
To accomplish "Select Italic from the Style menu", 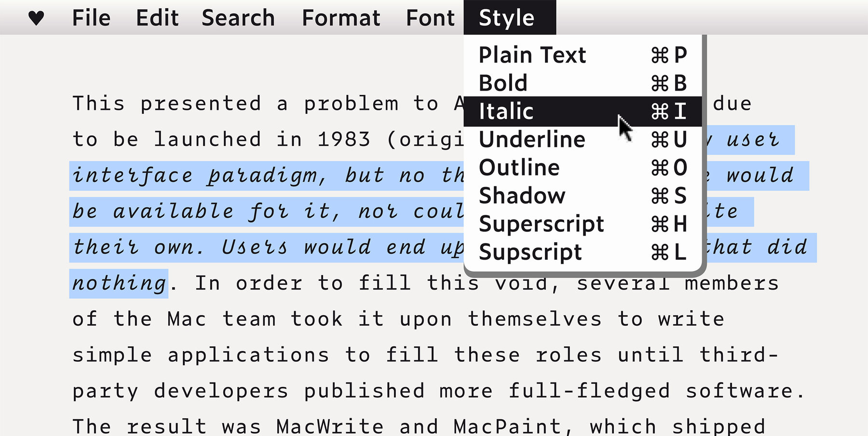I will point(530,110).
